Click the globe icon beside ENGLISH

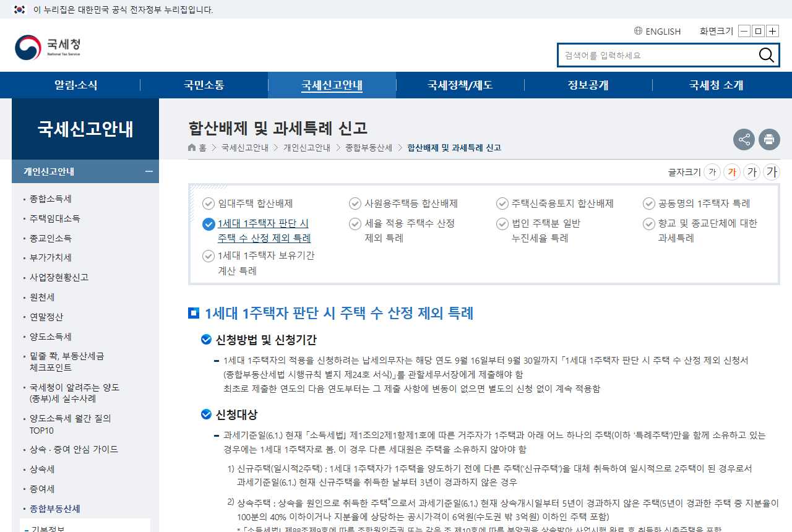[x=638, y=31]
